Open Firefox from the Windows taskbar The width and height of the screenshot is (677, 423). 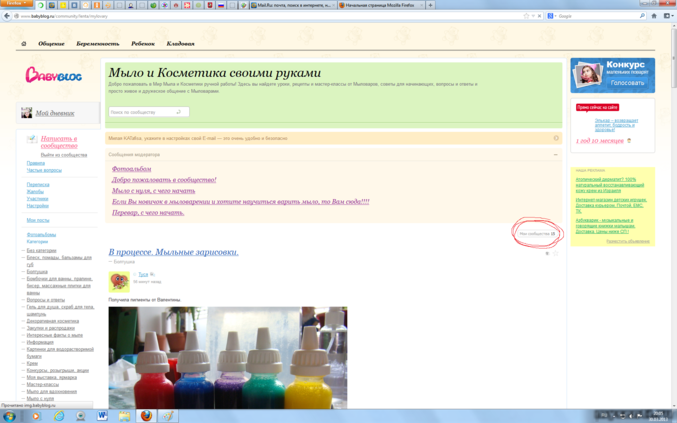(146, 415)
